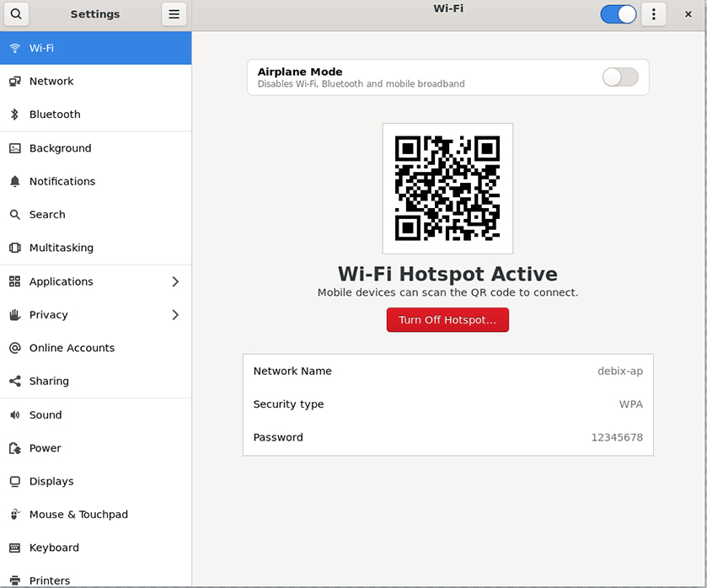Click the Wi-Fi signal icon in sidebar
The width and height of the screenshot is (707, 588).
coord(15,48)
